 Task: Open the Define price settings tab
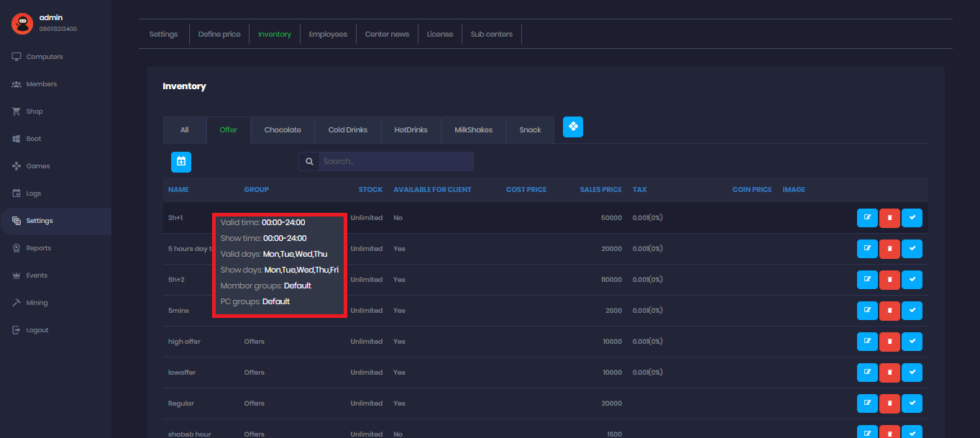click(219, 35)
